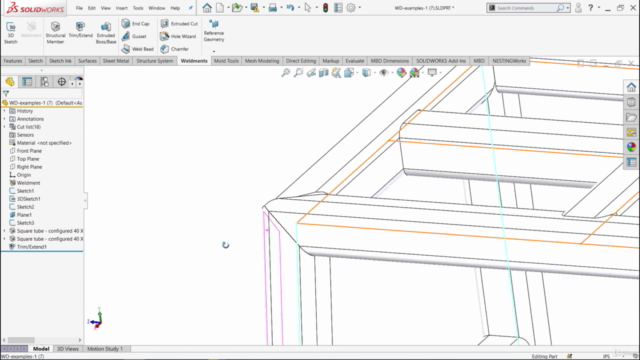Open the Help question mark
This screenshot has width=640, height=360.
click(x=591, y=8)
